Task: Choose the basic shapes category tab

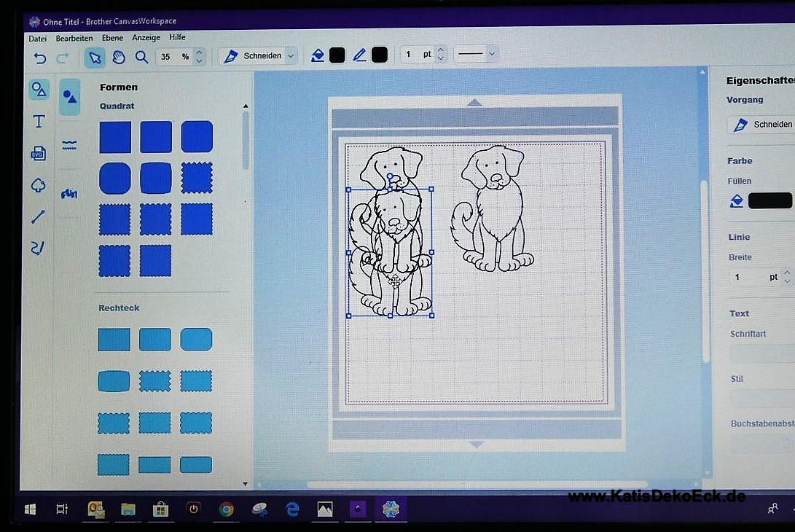Action: tap(69, 96)
